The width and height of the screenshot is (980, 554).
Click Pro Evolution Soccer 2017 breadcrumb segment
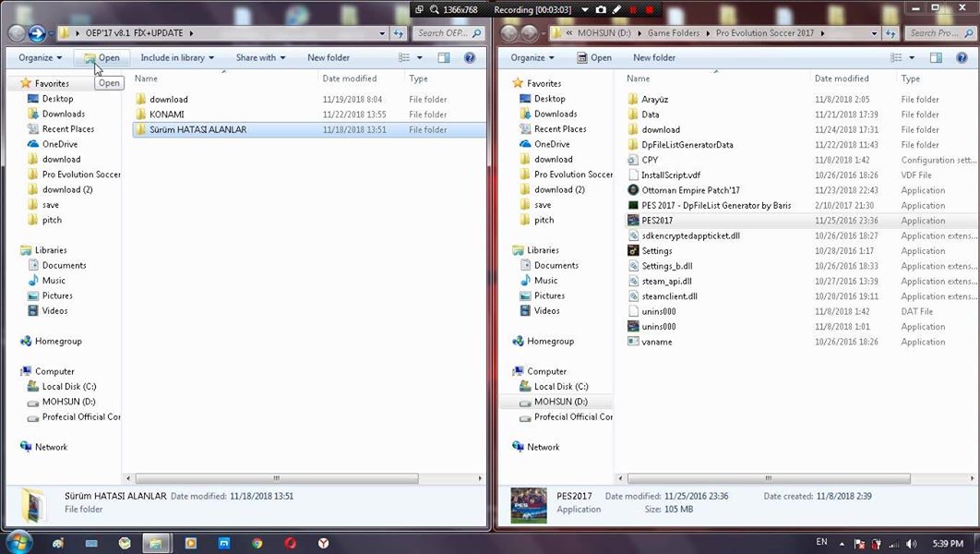click(765, 33)
